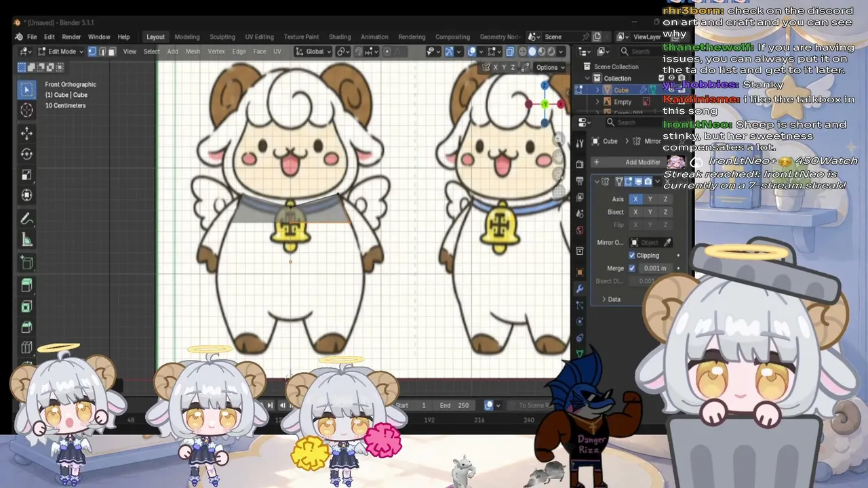This screenshot has height=488, width=868.
Task: Click the Face menu button
Action: coord(260,52)
